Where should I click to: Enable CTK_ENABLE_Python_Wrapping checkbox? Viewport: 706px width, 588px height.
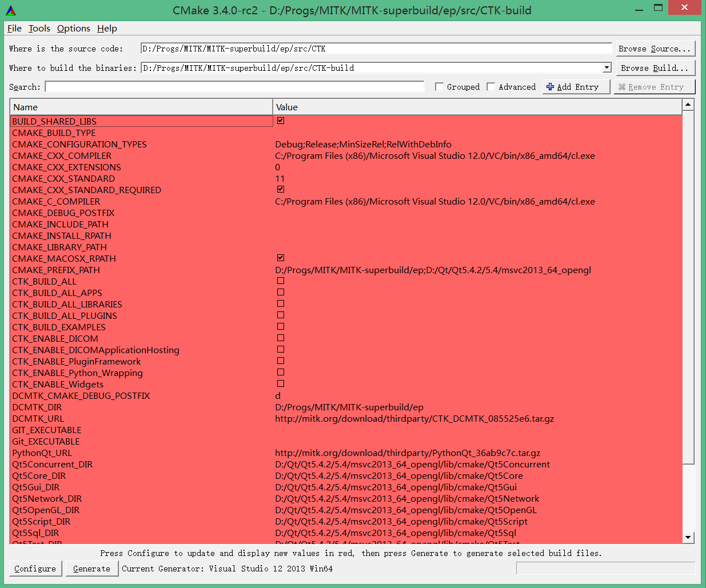point(281,372)
